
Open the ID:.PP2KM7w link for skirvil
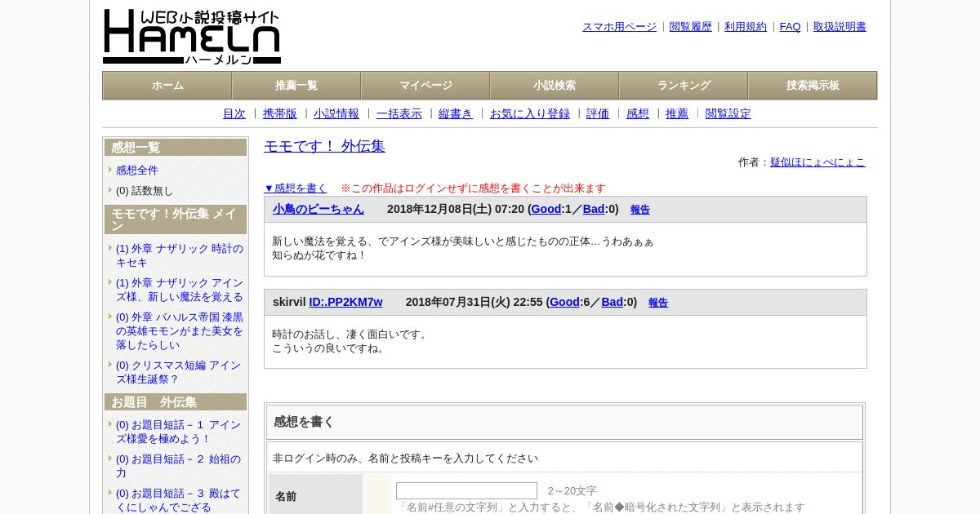click(x=345, y=302)
